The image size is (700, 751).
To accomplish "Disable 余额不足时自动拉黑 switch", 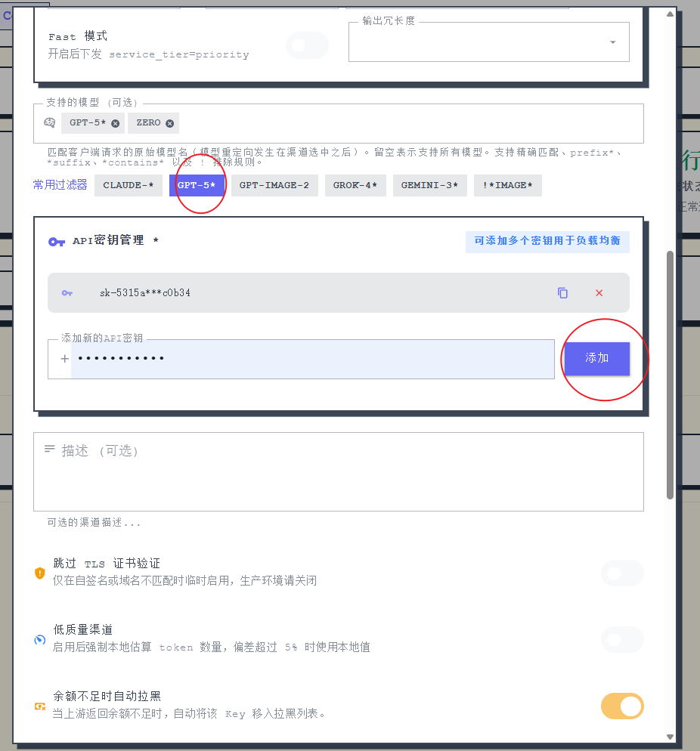I will click(x=622, y=706).
